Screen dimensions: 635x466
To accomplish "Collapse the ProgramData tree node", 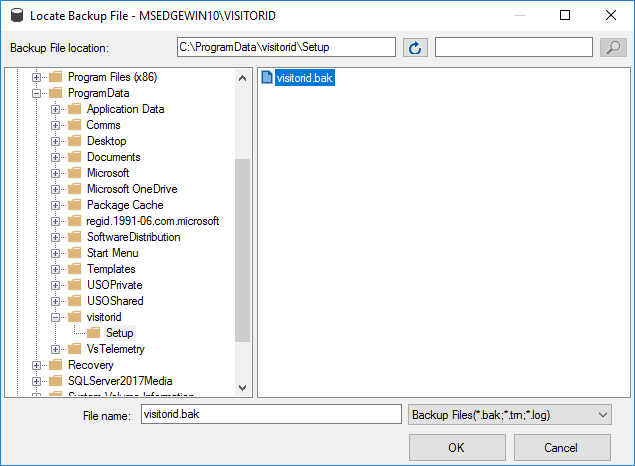I will click(37, 93).
